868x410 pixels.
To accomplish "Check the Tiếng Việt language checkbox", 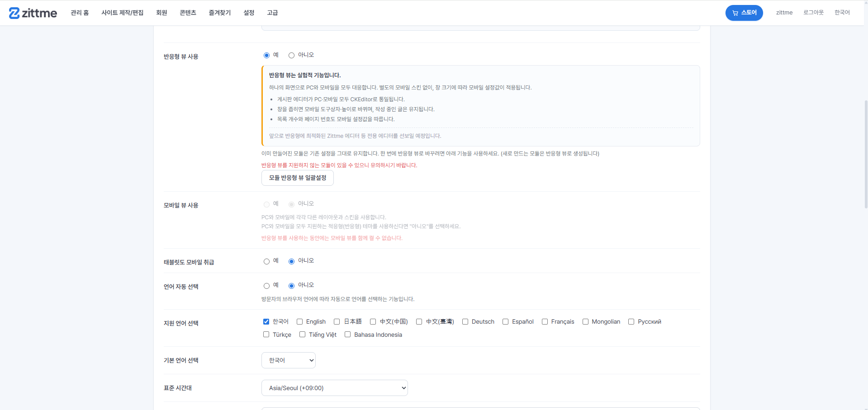I will (302, 335).
